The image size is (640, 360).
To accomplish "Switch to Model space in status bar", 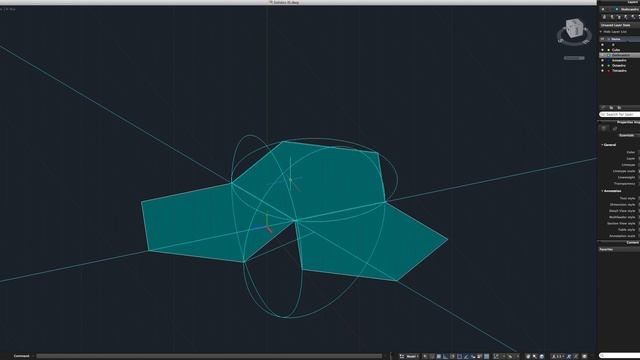I will pyautogui.click(x=411, y=356).
